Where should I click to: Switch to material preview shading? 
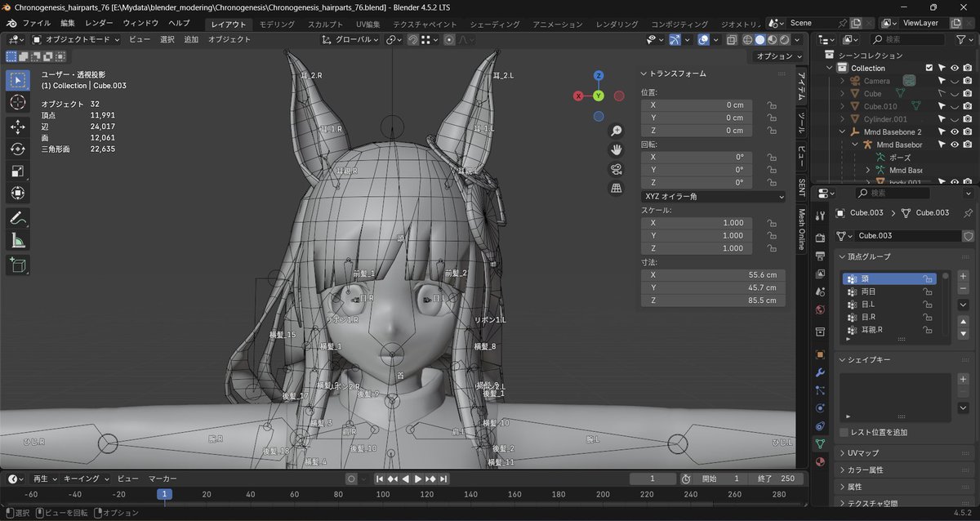point(772,39)
